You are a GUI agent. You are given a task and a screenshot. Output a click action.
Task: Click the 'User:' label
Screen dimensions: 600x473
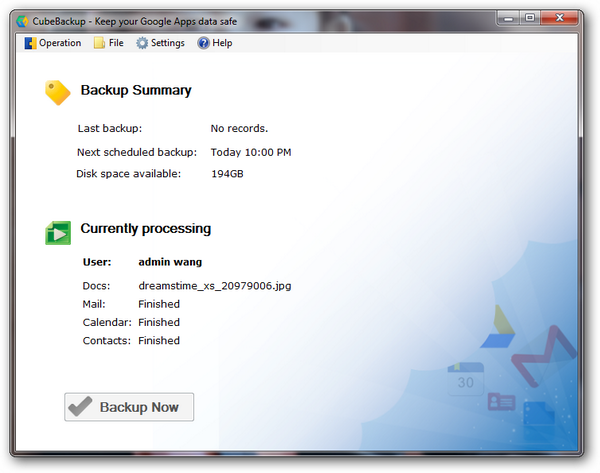[x=97, y=262]
